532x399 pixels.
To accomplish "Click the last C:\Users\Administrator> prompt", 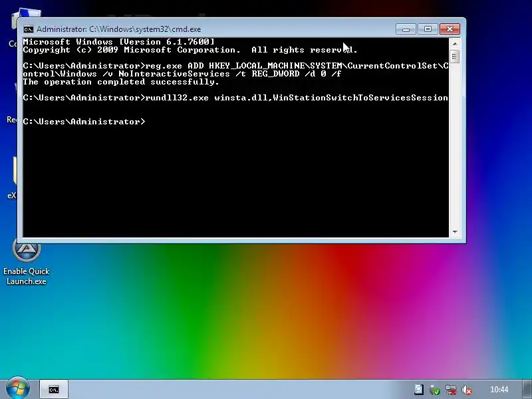I will click(84, 122).
